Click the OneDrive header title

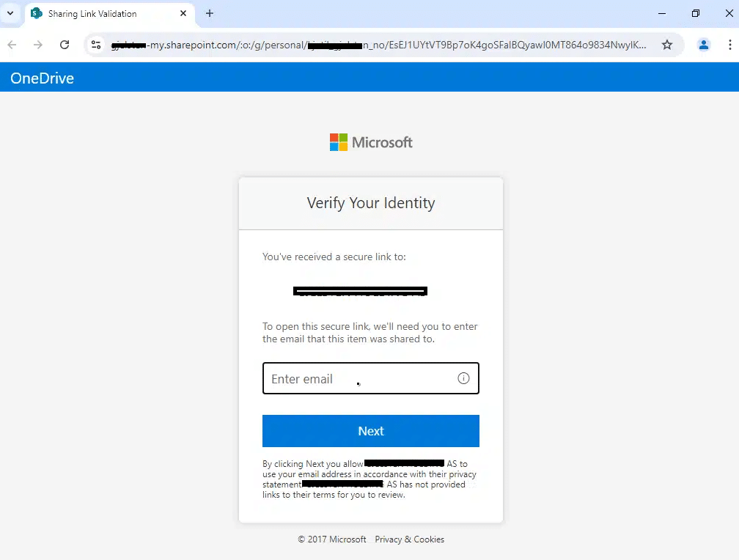42,78
